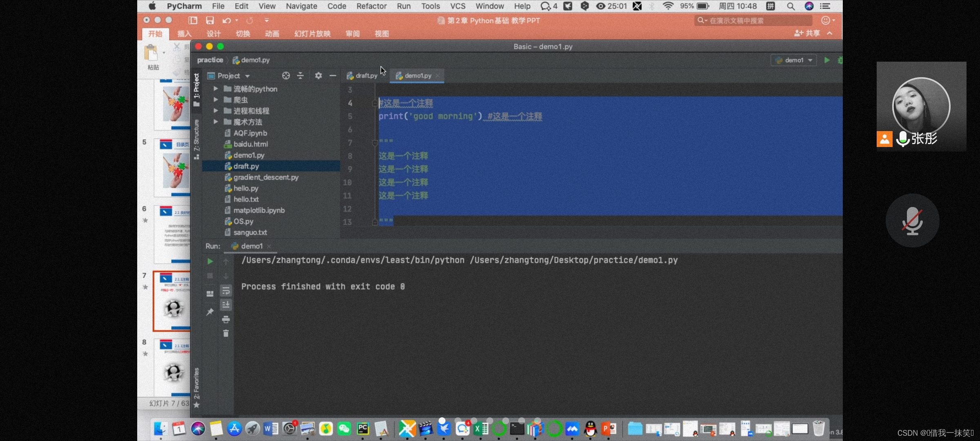Open Finder from the Dock
The image size is (980, 441).
click(160, 429)
